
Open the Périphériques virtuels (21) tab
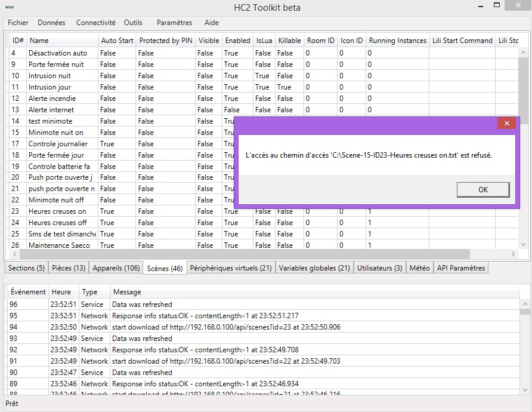[x=231, y=268]
